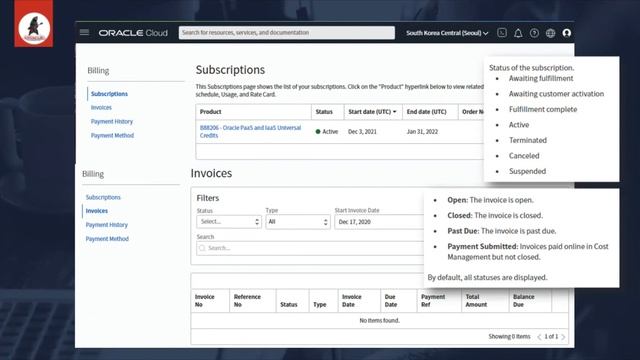Open the language globe icon
The image size is (640, 360).
pos(551,33)
